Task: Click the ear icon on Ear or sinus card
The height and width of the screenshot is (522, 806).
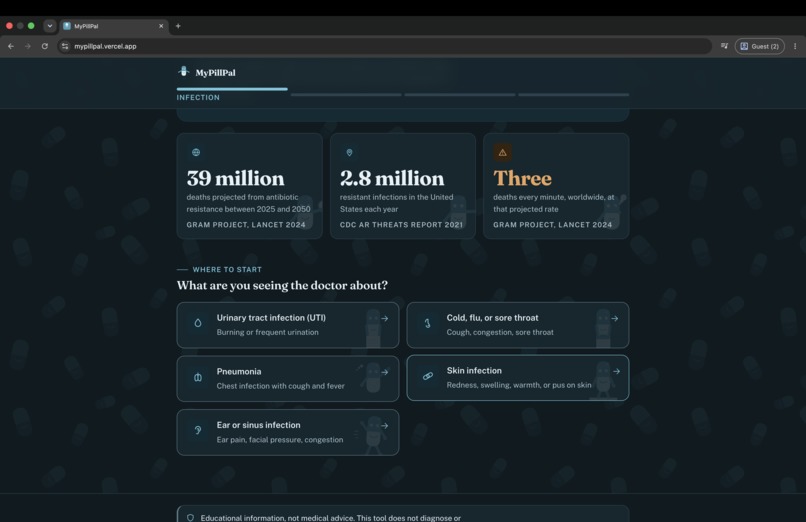Action: click(x=198, y=431)
